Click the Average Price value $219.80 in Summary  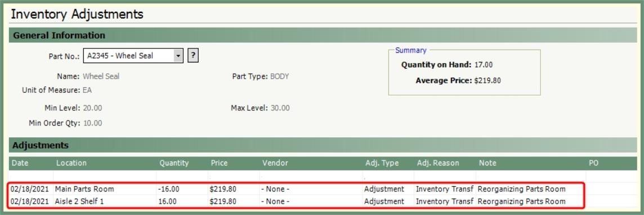pyautogui.click(x=488, y=81)
